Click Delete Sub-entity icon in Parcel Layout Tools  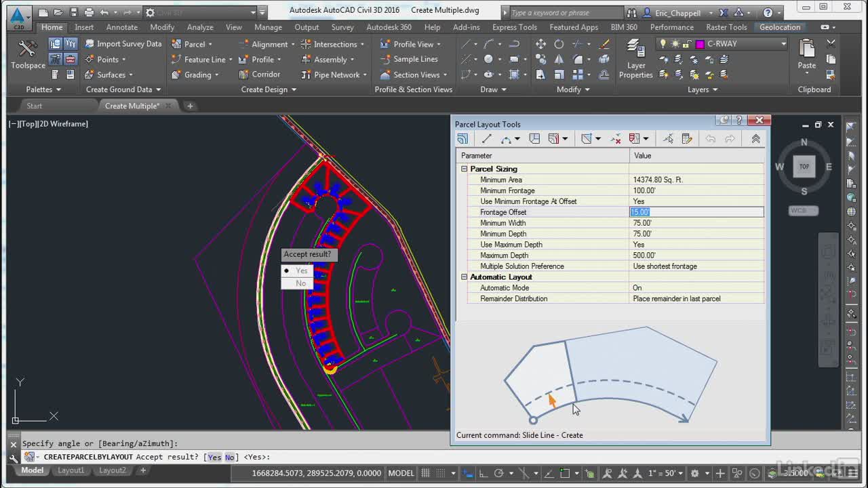click(616, 139)
